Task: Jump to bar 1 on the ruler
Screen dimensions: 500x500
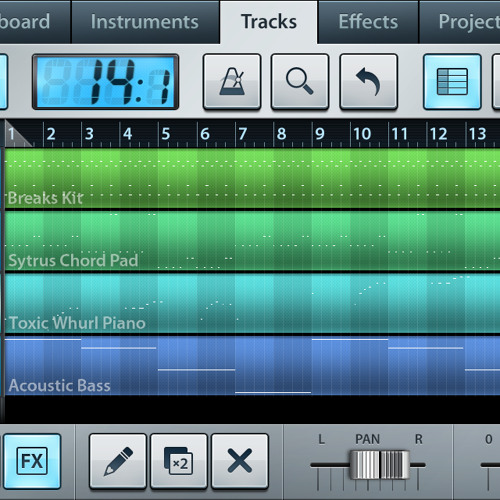Action: click(11, 134)
